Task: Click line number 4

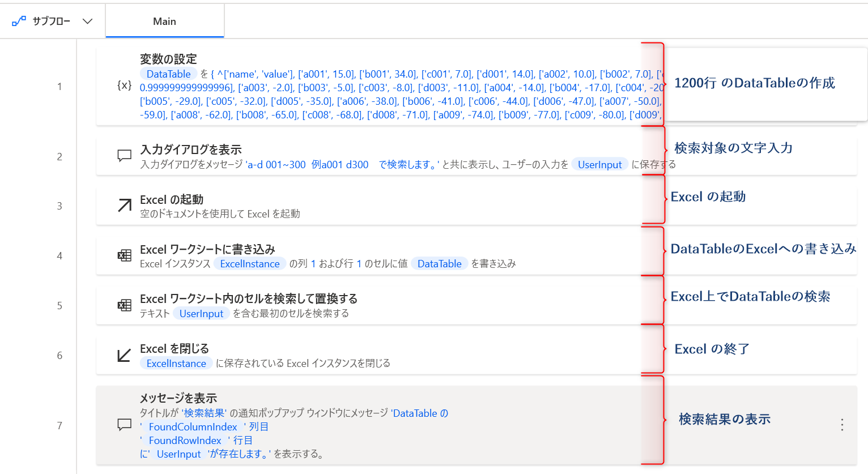Action: click(59, 256)
